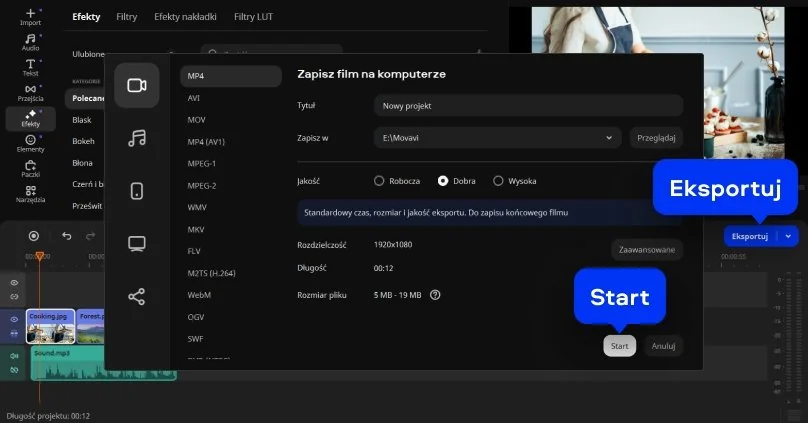
Task: Click the file size help question-mark icon
Action: click(435, 295)
